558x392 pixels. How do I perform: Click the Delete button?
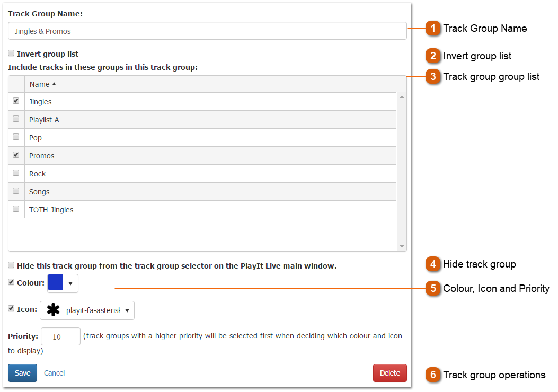click(389, 373)
